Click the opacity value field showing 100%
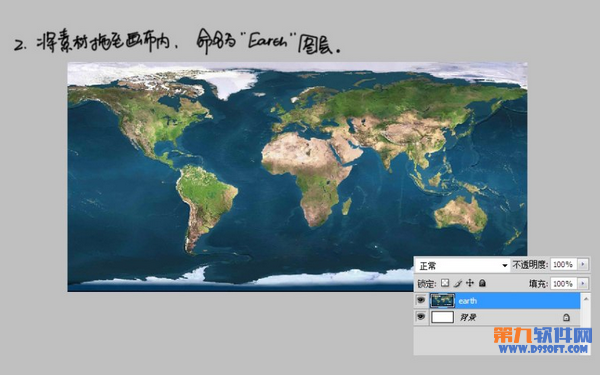 [563, 264]
